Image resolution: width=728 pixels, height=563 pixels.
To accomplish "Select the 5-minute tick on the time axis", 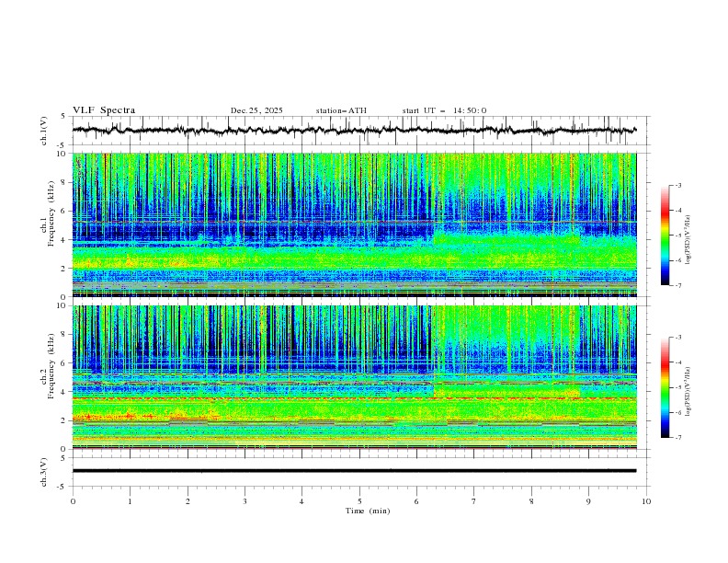I will tap(359, 500).
